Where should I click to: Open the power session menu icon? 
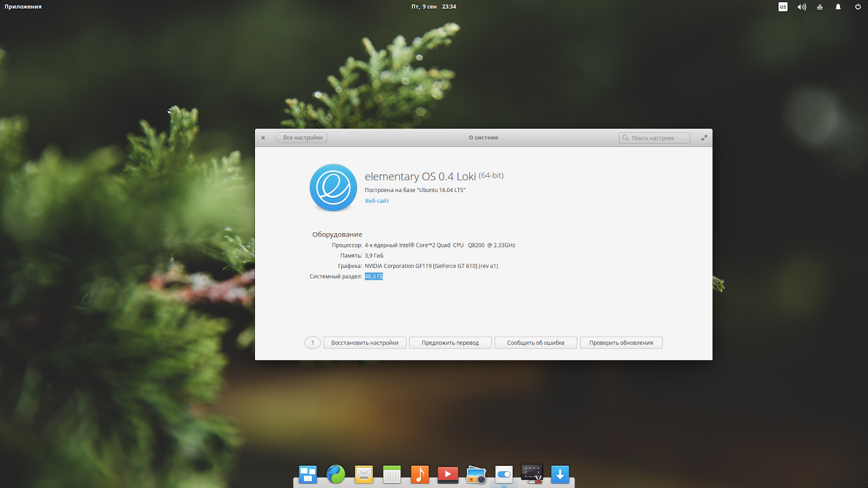tap(858, 7)
